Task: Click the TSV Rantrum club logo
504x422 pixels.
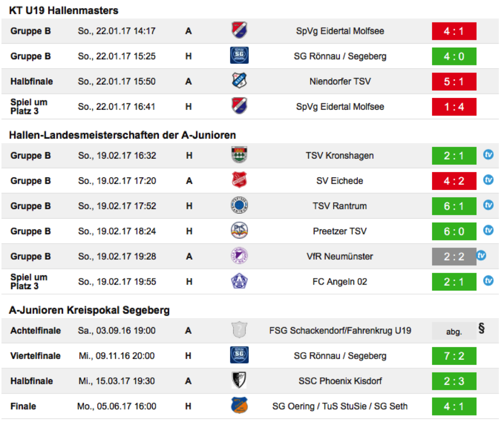Action: click(239, 206)
